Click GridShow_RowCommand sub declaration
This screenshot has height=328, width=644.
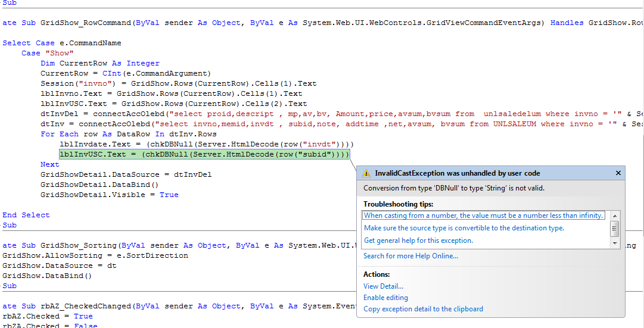323,23
